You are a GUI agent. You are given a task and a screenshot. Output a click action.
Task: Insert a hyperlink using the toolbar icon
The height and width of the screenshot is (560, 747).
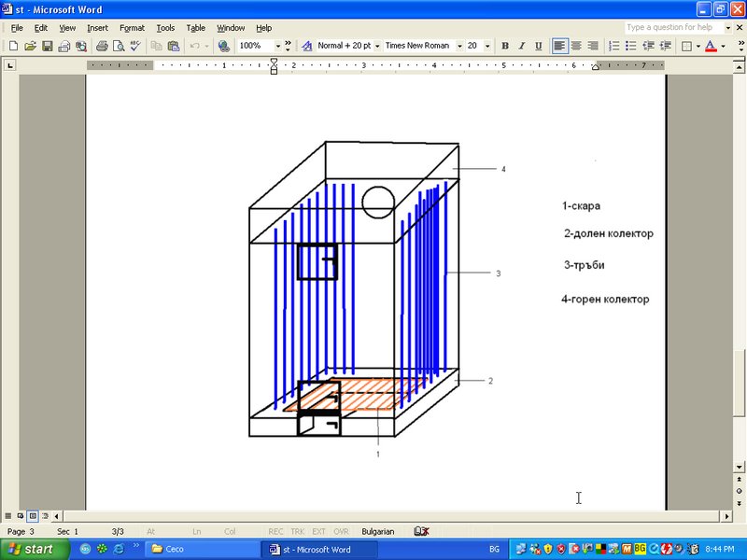point(224,46)
